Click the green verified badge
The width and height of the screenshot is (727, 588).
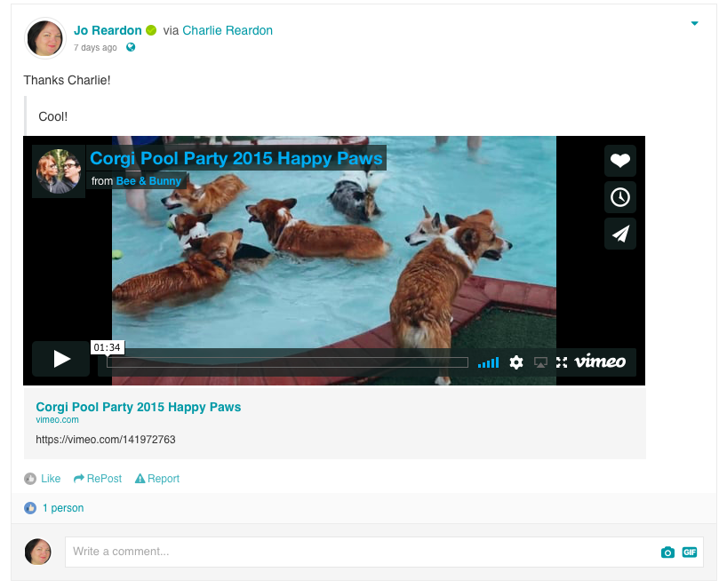click(x=151, y=30)
